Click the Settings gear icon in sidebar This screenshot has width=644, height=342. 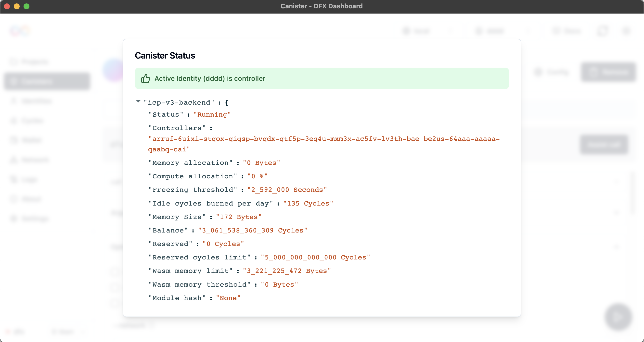point(14,219)
